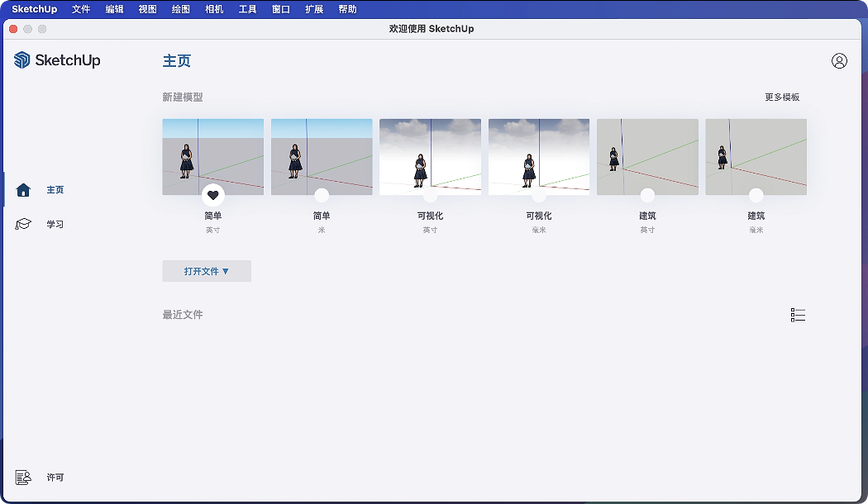Mark 可视化 毫米 template as default
This screenshot has height=504, width=868.
click(539, 196)
